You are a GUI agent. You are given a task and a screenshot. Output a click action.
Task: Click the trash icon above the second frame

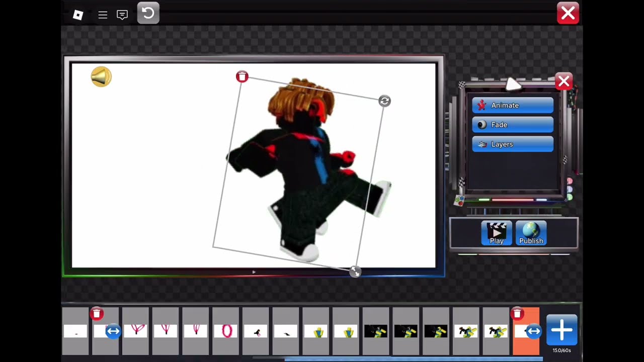97,314
